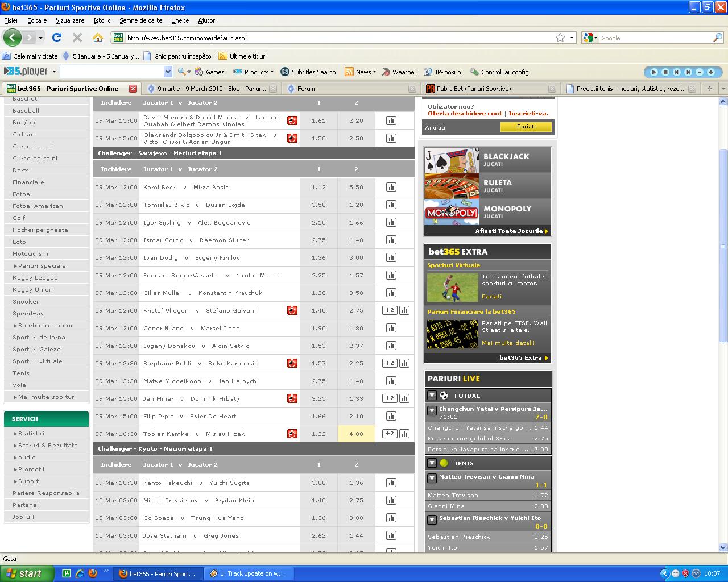Click live stream icon for Kristof Vliegen match

pyautogui.click(x=292, y=310)
